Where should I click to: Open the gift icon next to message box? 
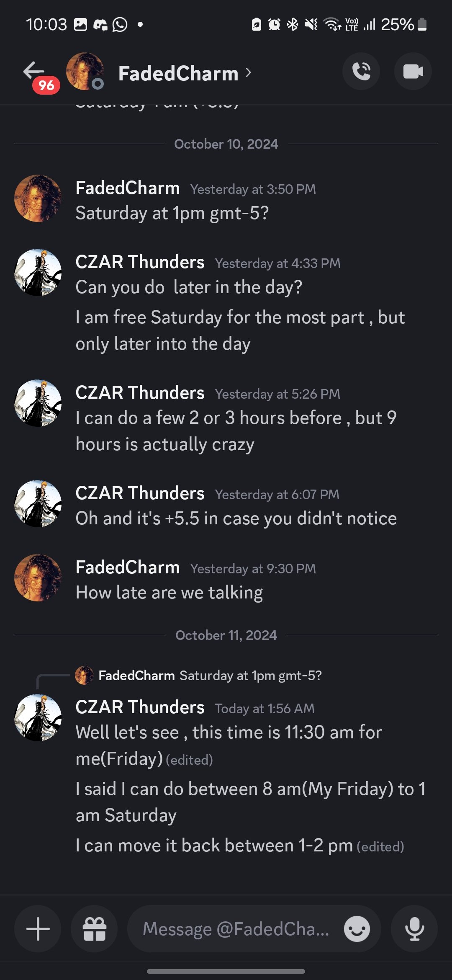coord(94,928)
